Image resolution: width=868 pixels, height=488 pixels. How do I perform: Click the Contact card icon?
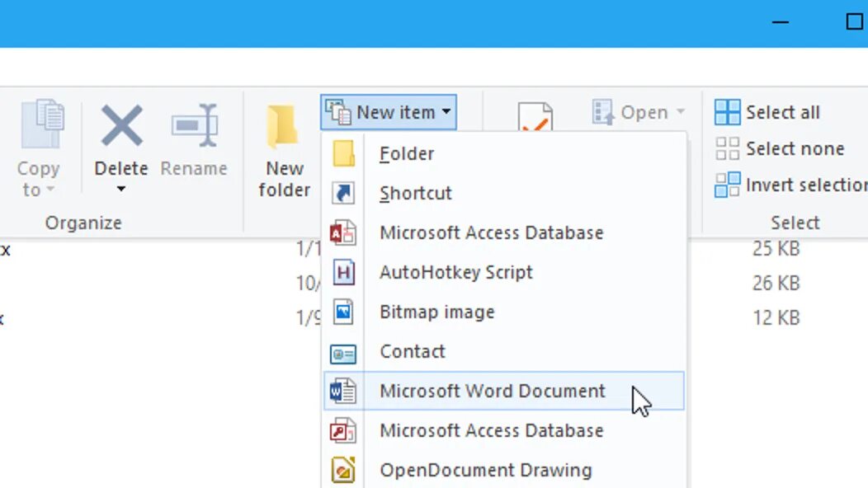point(343,354)
